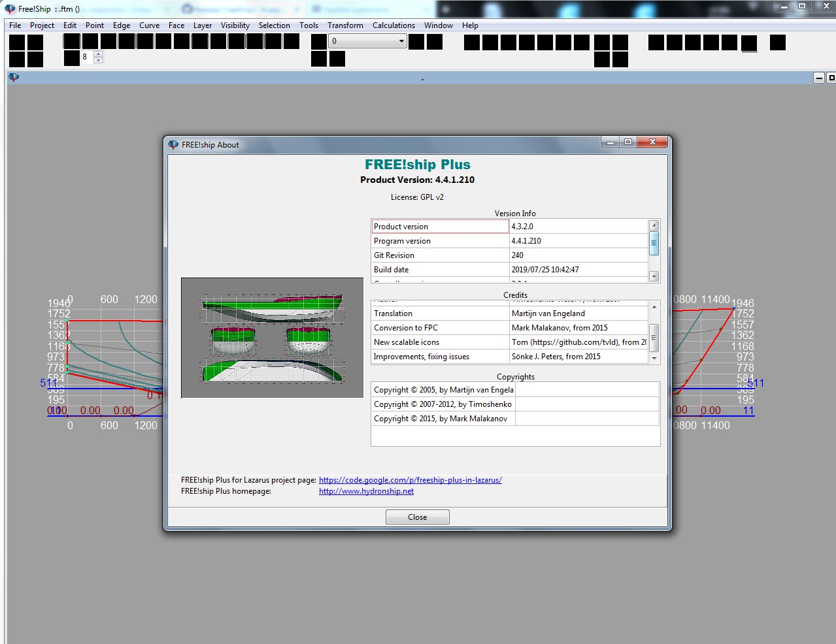Open the Point menu

tap(95, 25)
